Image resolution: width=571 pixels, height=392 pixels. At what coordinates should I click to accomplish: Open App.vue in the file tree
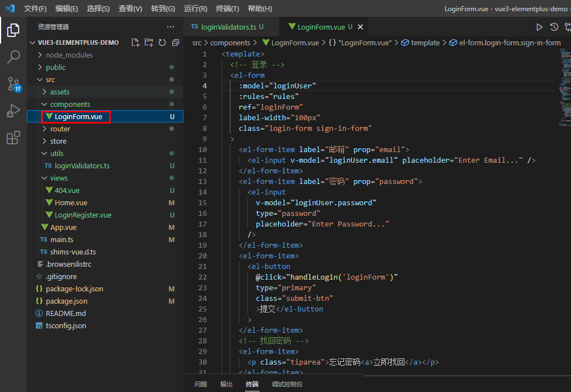(105, 227)
